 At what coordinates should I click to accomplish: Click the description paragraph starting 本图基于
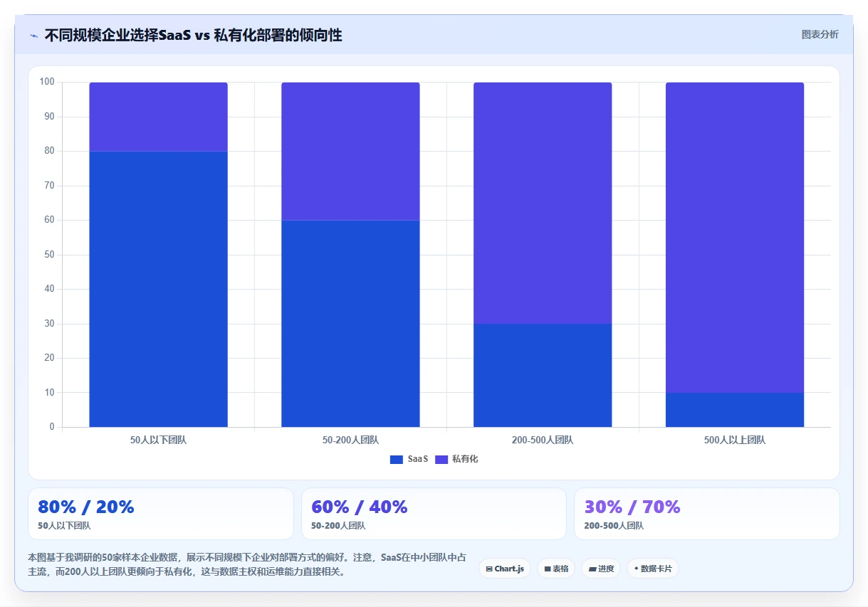(247, 564)
